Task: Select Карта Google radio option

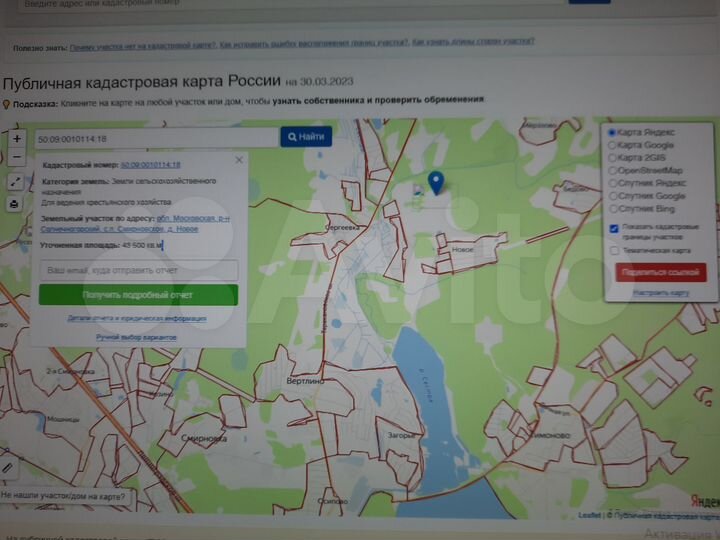Action: pyautogui.click(x=612, y=145)
